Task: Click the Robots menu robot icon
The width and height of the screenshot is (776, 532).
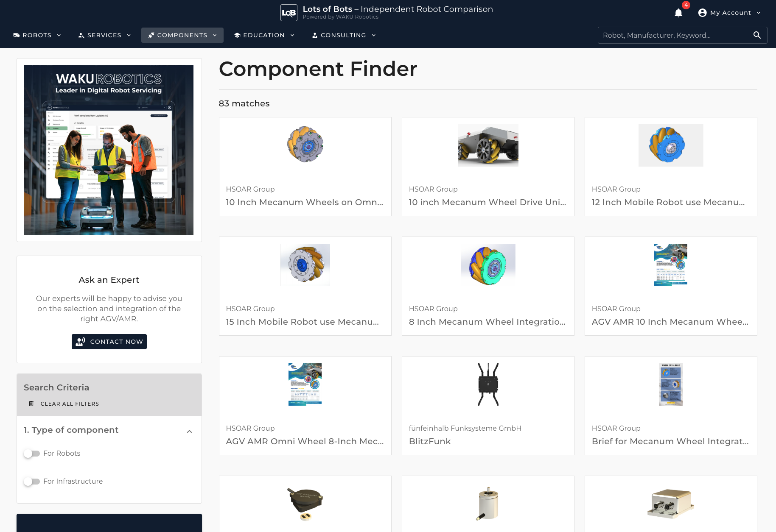Action: pyautogui.click(x=17, y=35)
